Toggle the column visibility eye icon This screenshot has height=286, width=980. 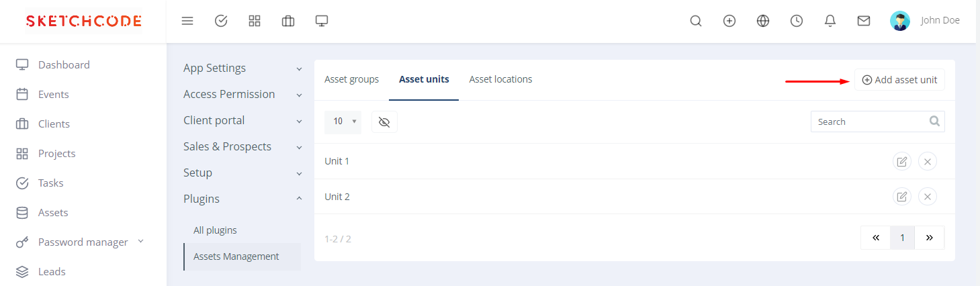tap(384, 122)
